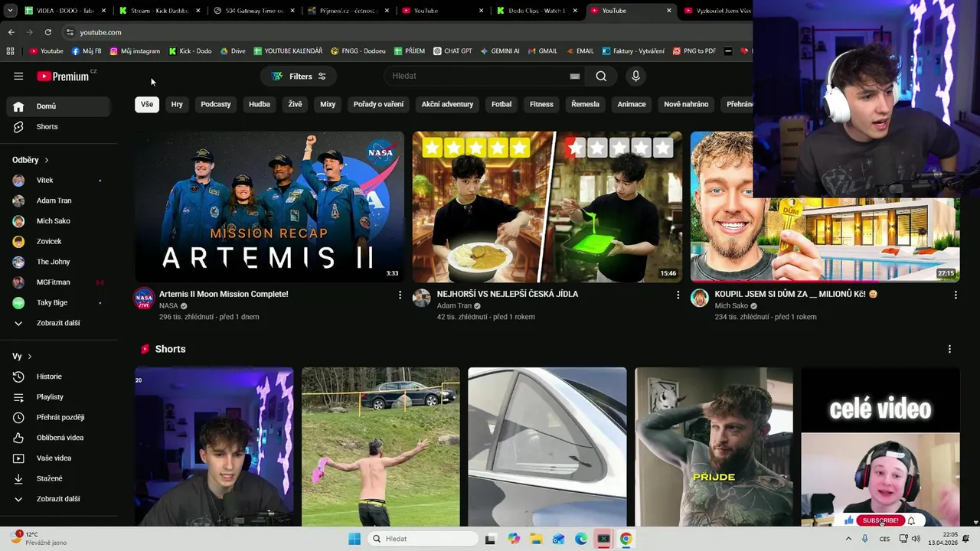This screenshot has height=551, width=980.
Task: Open the CHAT GPT bookmark
Action: tap(452, 51)
